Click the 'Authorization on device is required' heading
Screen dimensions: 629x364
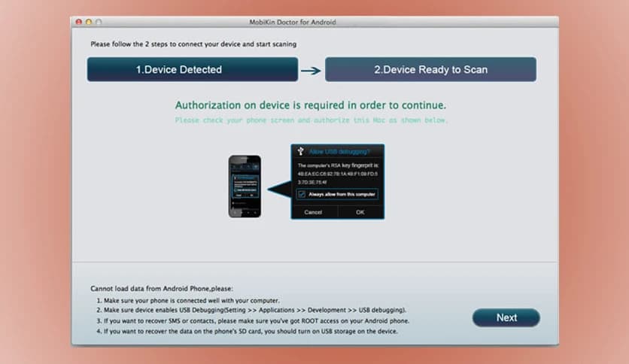click(311, 105)
